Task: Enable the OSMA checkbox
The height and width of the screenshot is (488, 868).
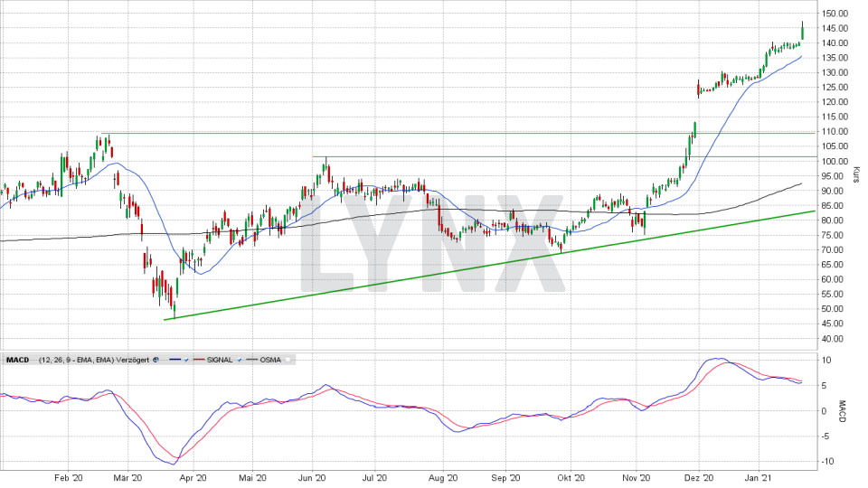Action: tap(288, 361)
